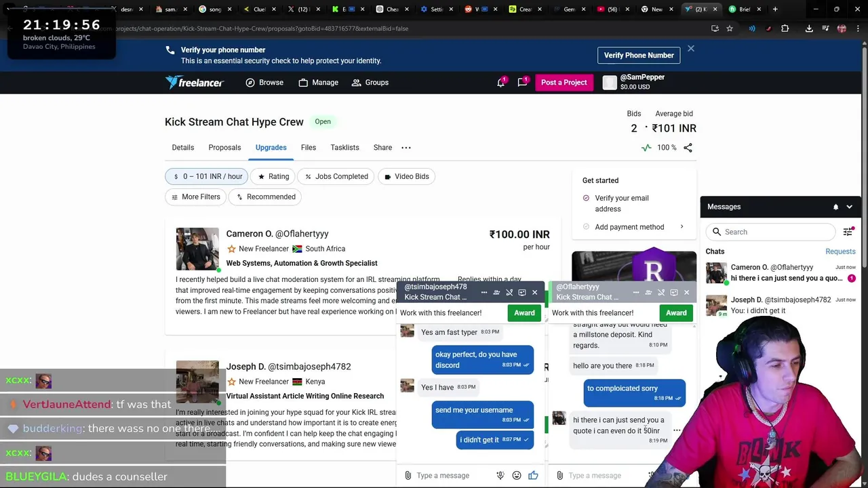868x488 pixels.
Task: Award the project in @tsimbajoseph478 chat
Action: click(524, 312)
